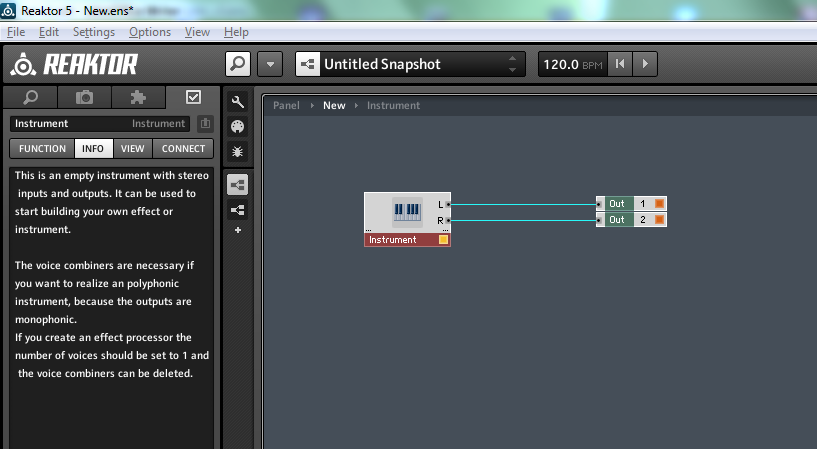Click the text 'The voice combiners are necessary if'
817x449 pixels.
104,266
